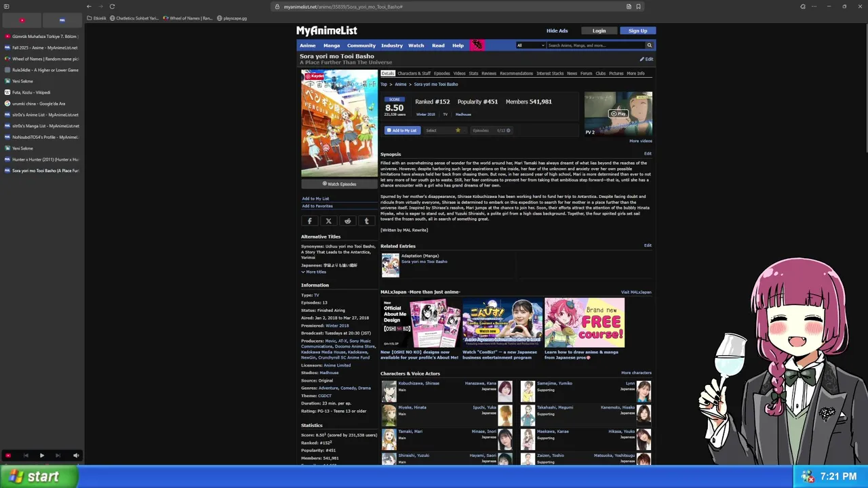
Task: Switch to the Recommendations tab
Action: [516, 73]
